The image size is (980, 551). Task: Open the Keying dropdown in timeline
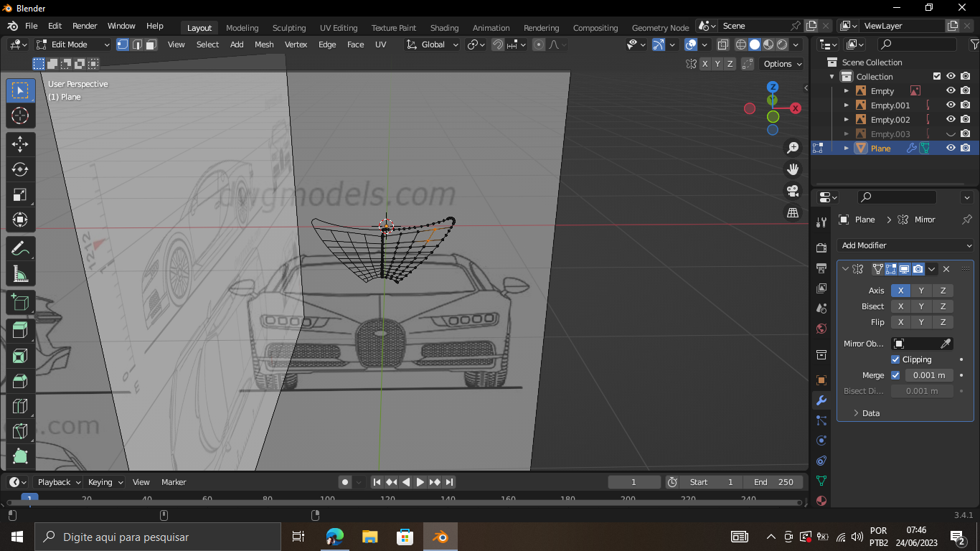[x=104, y=482]
